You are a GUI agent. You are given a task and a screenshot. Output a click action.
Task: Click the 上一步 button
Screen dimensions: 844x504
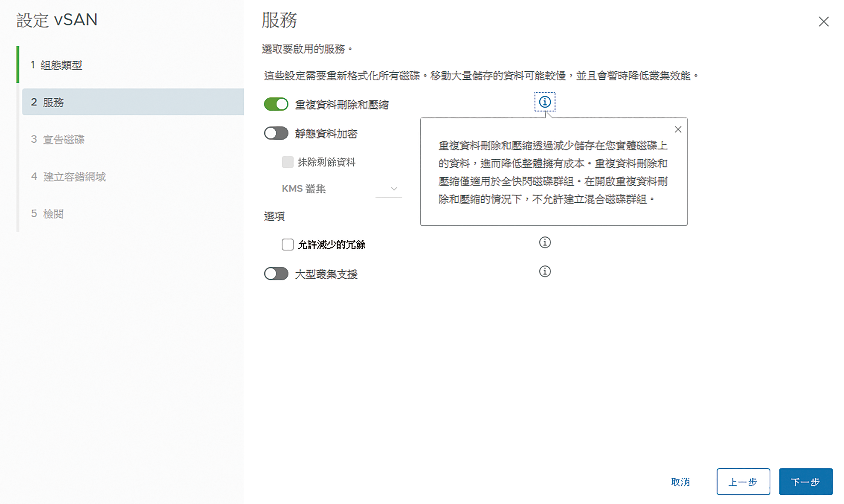click(743, 482)
